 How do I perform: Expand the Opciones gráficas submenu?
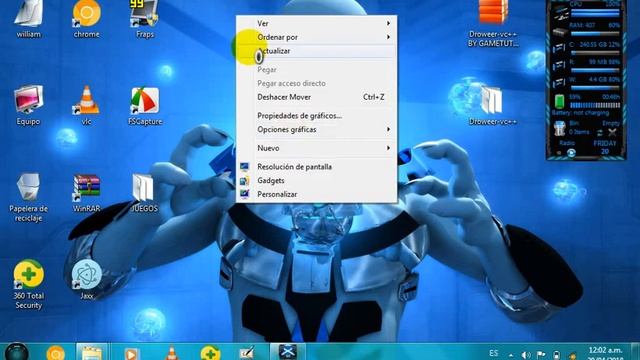[x=316, y=129]
